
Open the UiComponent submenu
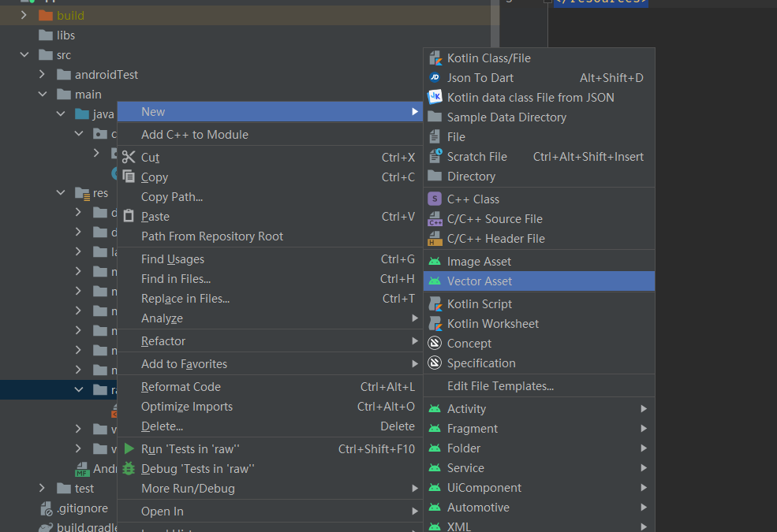[539, 487]
